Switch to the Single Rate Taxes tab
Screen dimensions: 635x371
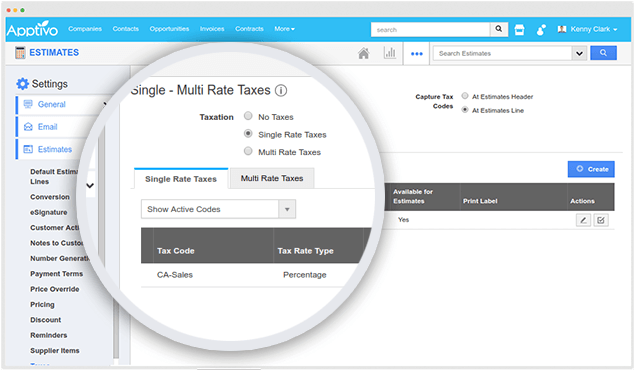[181, 179]
